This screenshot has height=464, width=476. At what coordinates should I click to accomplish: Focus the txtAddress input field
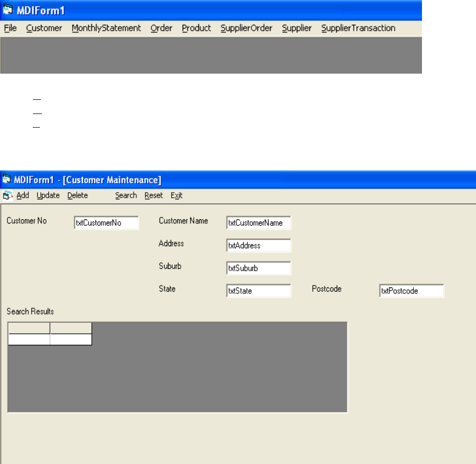(258, 245)
